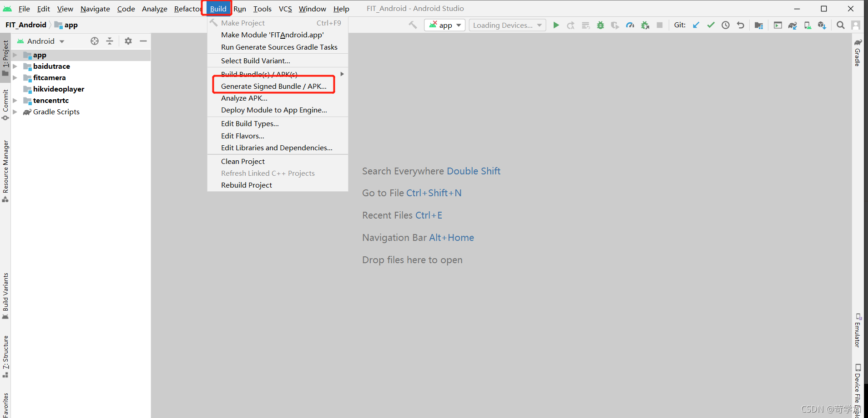868x418 pixels.
Task: Click FIT_Android breadcrumb
Action: pos(26,25)
